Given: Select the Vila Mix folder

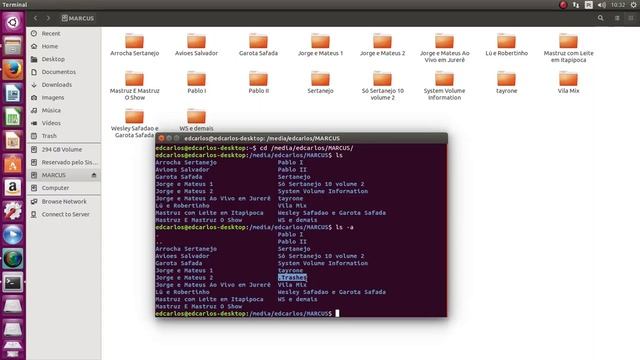Looking at the screenshot, I should coord(569,82).
